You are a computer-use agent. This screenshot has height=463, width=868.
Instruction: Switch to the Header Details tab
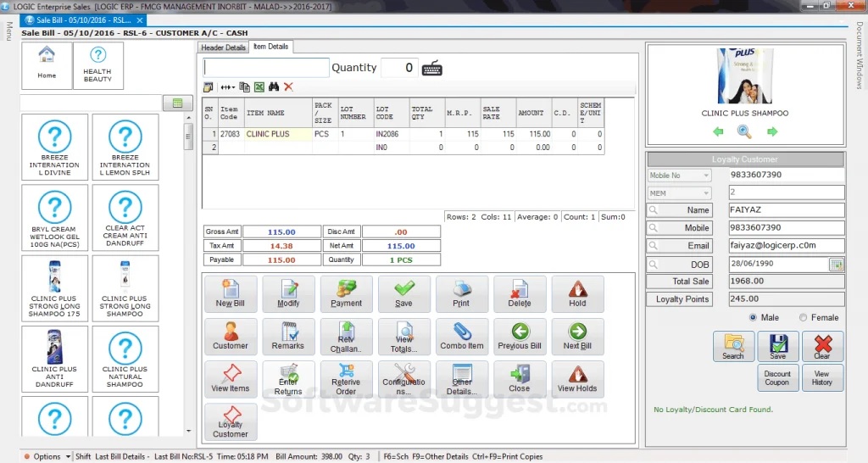pos(223,47)
